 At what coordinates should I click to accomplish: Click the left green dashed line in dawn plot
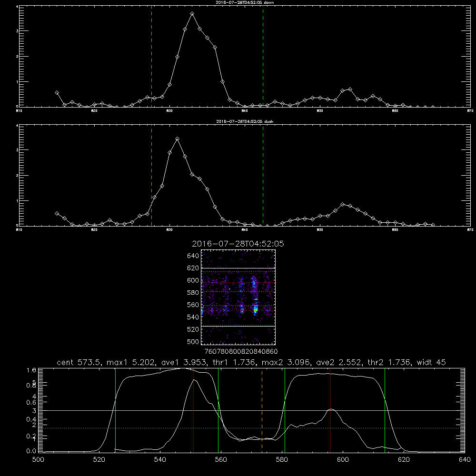(x=151, y=56)
